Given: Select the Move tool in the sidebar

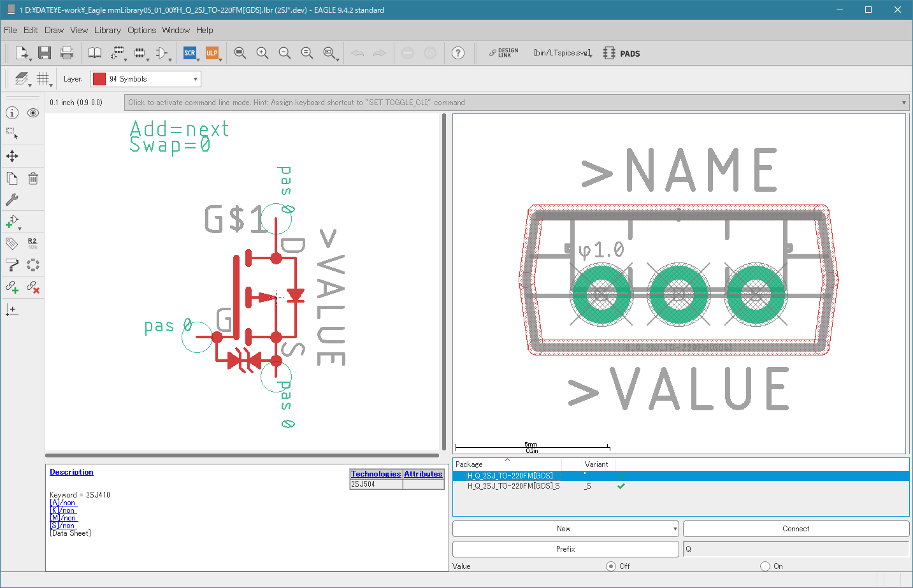Looking at the screenshot, I should click(x=12, y=156).
